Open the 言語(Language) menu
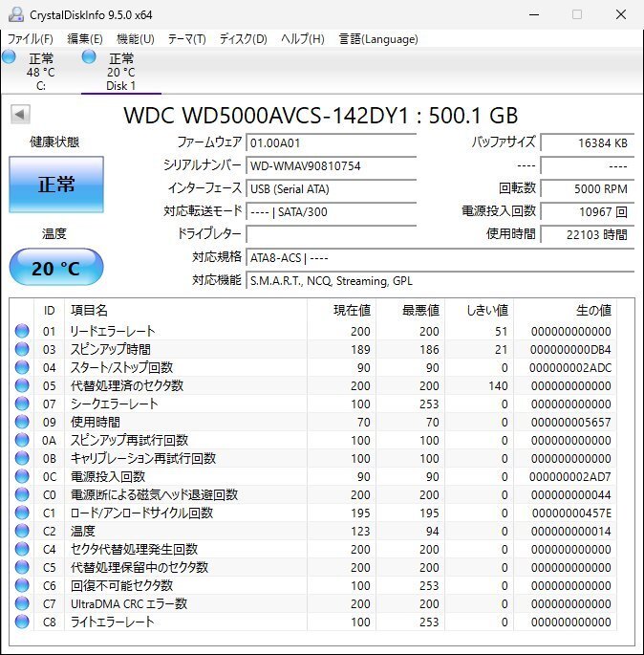 pos(378,39)
